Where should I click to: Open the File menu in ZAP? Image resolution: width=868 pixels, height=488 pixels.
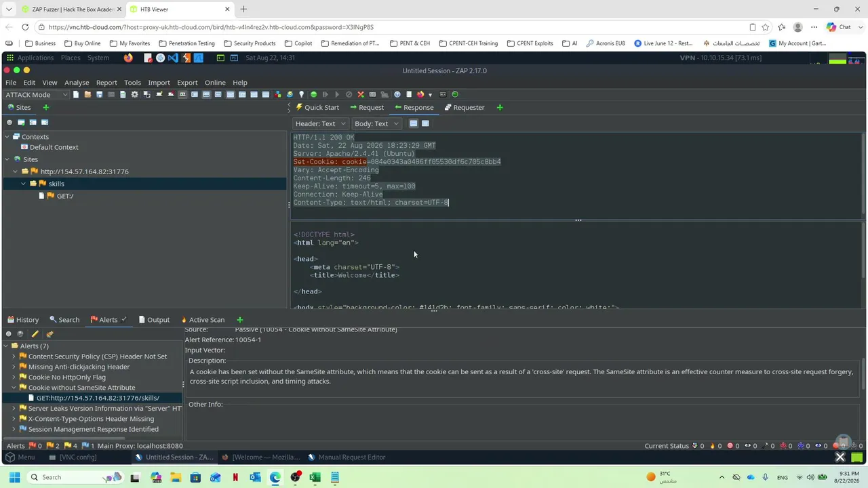(11, 83)
